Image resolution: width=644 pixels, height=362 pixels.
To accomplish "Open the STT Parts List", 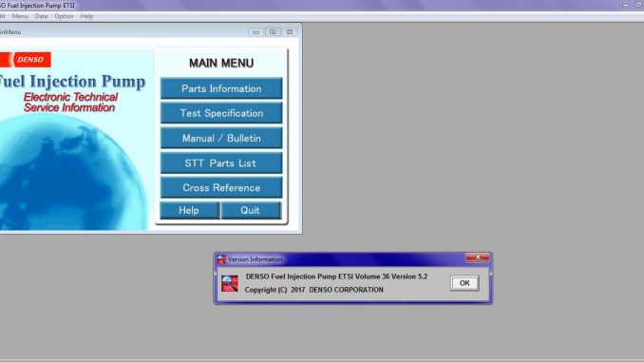I will coord(221,163).
